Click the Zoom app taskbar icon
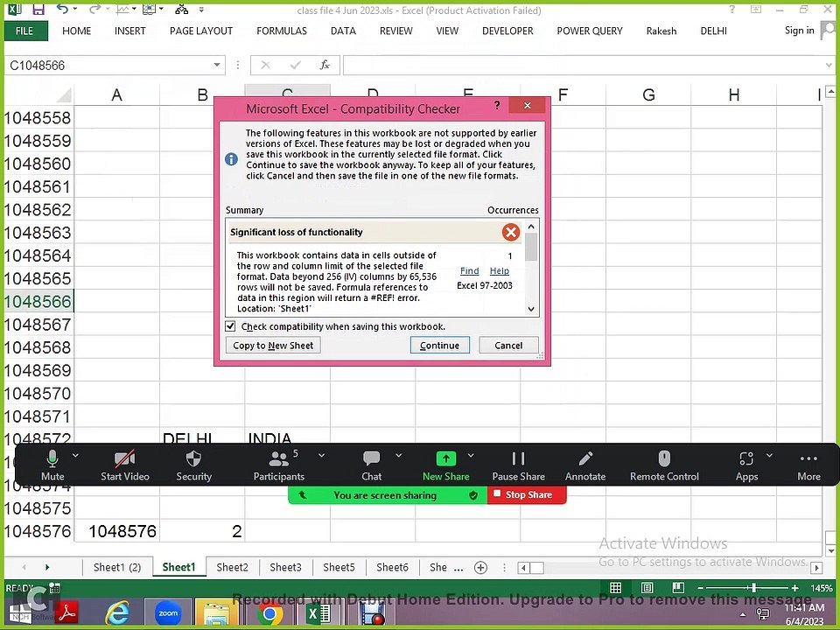 point(168,612)
